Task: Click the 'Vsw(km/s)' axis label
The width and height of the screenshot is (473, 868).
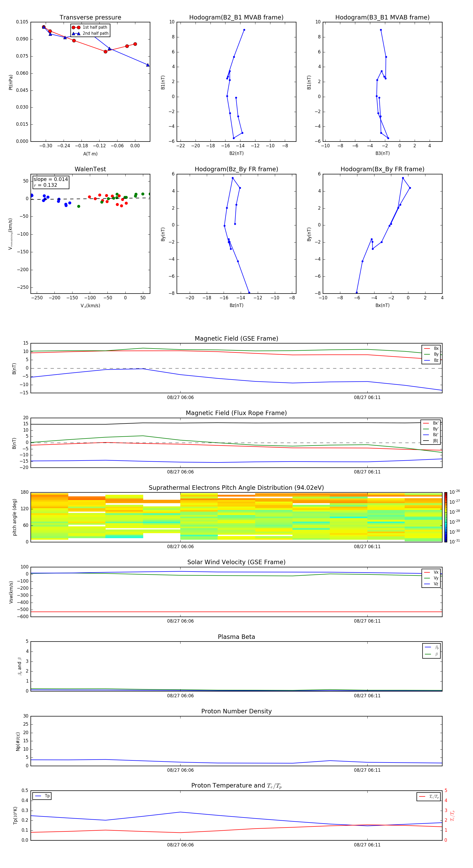Action: coord(11,592)
